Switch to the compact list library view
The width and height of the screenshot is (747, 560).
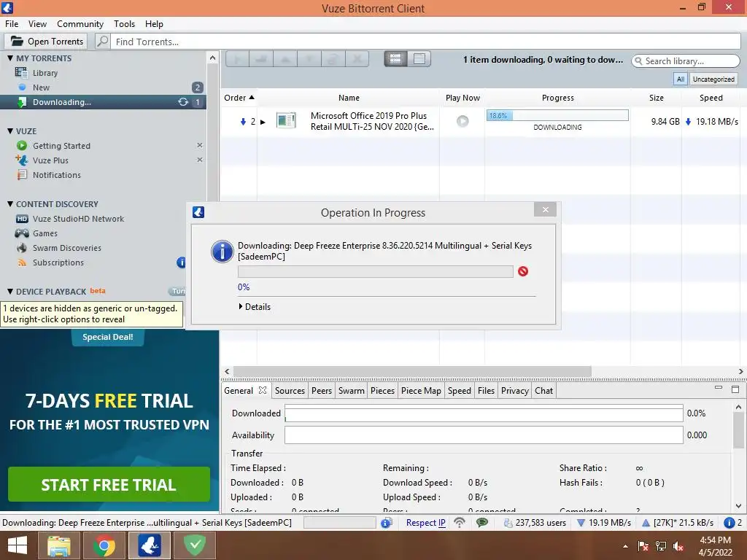click(x=419, y=59)
